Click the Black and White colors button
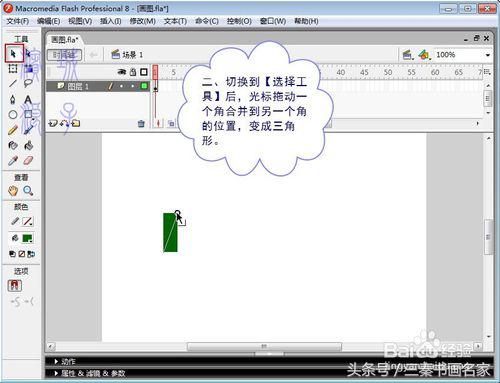 (x=12, y=254)
